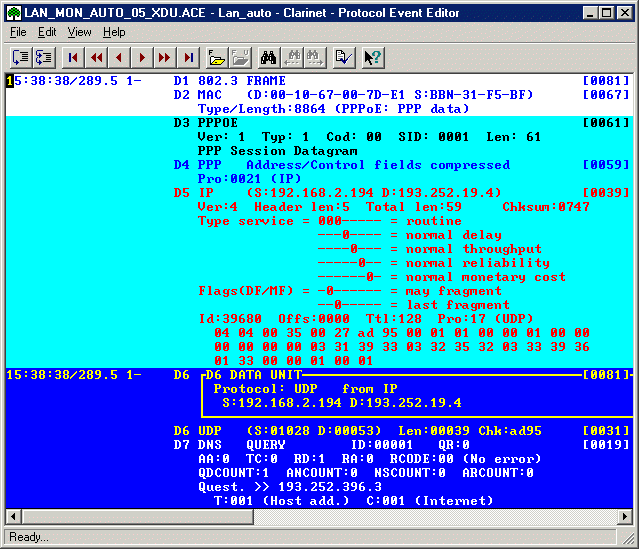Image resolution: width=639 pixels, height=549 pixels.
Task: Open Find with the binoculars icon
Action: [x=269, y=57]
